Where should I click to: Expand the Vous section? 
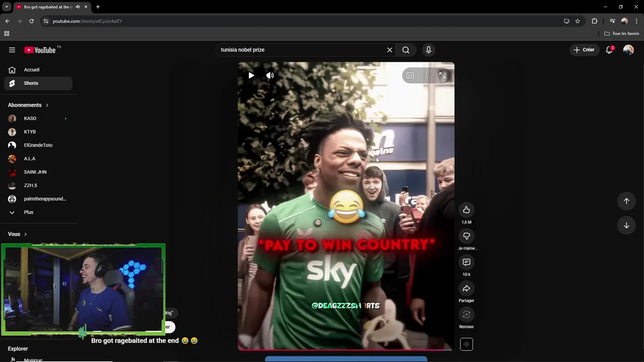pyautogui.click(x=18, y=234)
